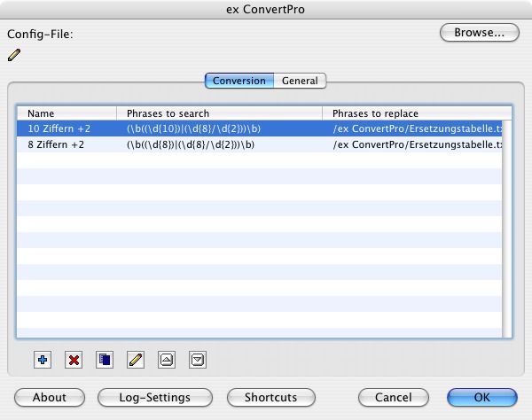
Task: Click the "Phrases to search" column header
Action: pos(220,113)
